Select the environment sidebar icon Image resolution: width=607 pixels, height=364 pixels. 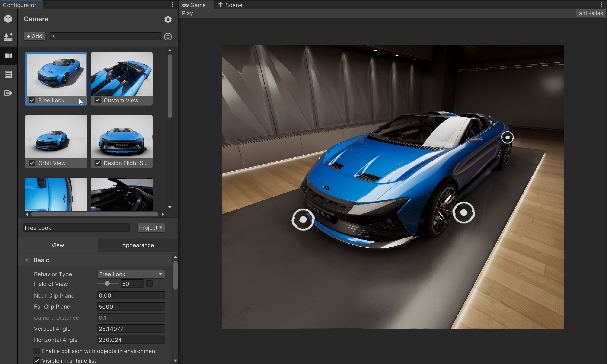tap(8, 37)
